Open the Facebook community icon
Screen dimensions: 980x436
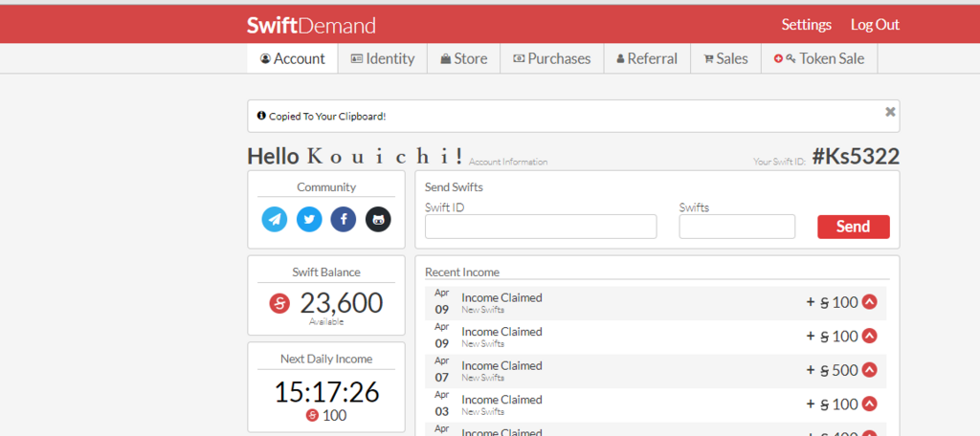tap(344, 219)
